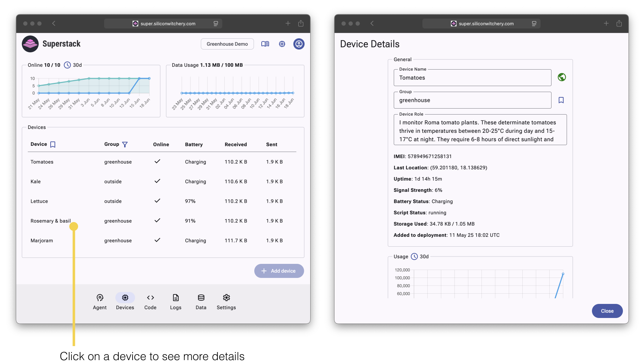The height and width of the screenshot is (364, 644).
Task: Click Marjoram received 111.7 KB value
Action: (x=236, y=241)
